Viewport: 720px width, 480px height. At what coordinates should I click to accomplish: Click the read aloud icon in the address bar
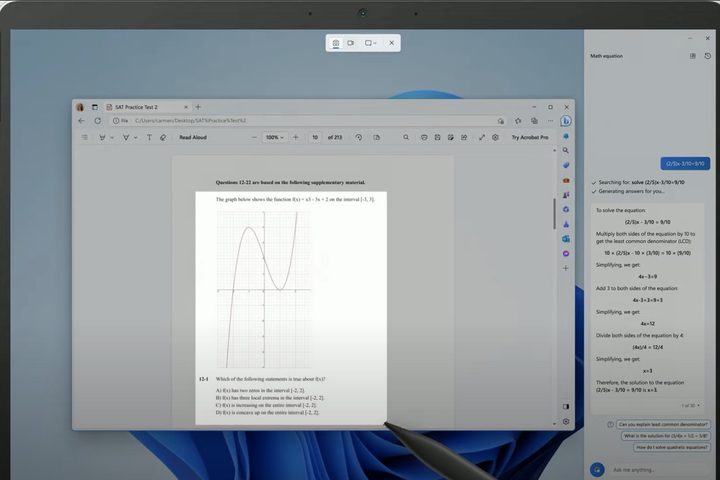[501, 121]
